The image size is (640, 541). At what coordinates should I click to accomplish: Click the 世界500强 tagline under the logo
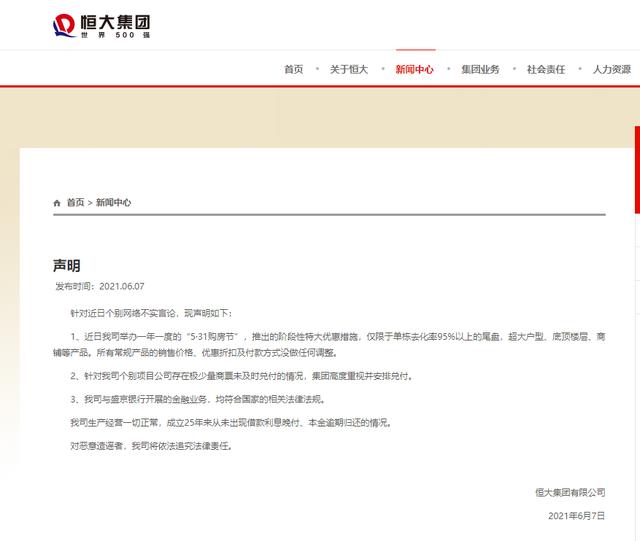pyautogui.click(x=117, y=34)
